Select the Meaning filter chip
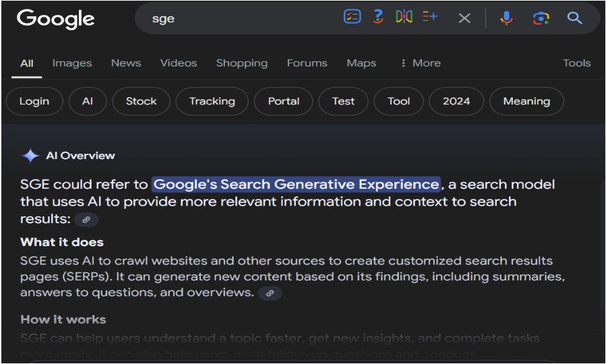Image resolution: width=606 pixels, height=364 pixels. [x=526, y=101]
